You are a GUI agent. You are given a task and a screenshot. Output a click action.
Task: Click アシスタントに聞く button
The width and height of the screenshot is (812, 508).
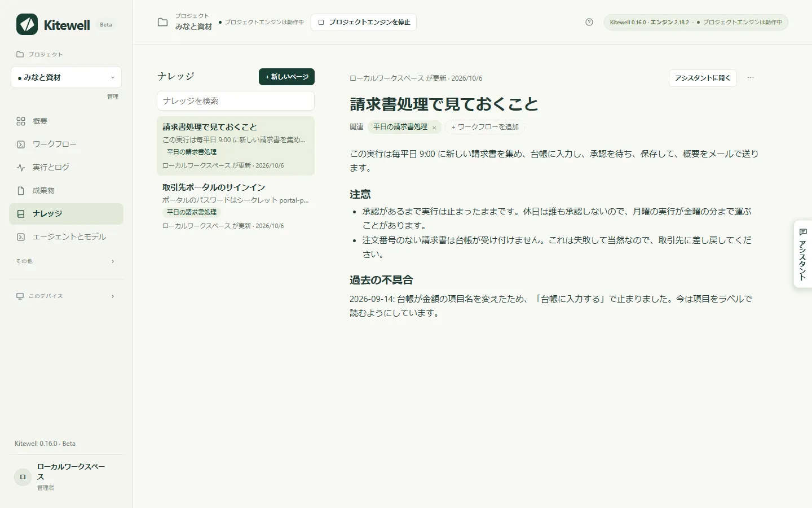pos(703,78)
